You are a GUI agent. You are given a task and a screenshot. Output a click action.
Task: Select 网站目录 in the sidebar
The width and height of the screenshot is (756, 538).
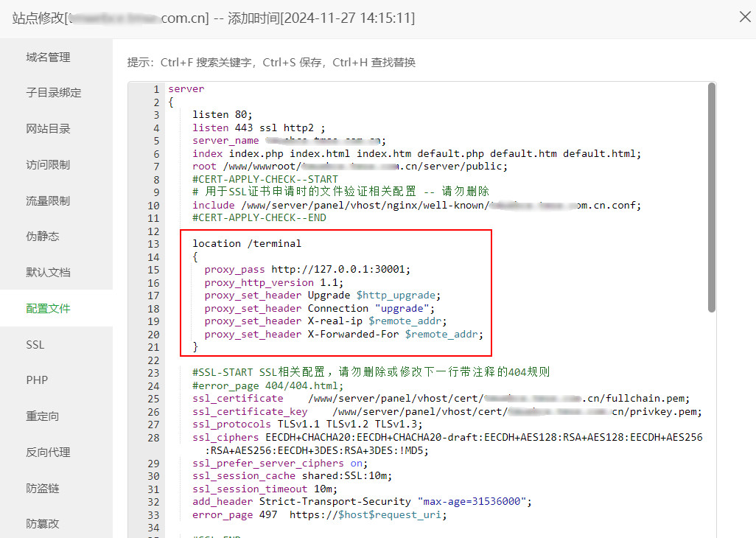click(x=49, y=129)
